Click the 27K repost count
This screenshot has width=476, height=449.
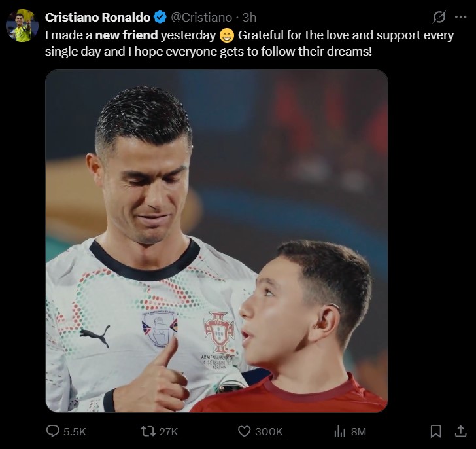tap(168, 431)
